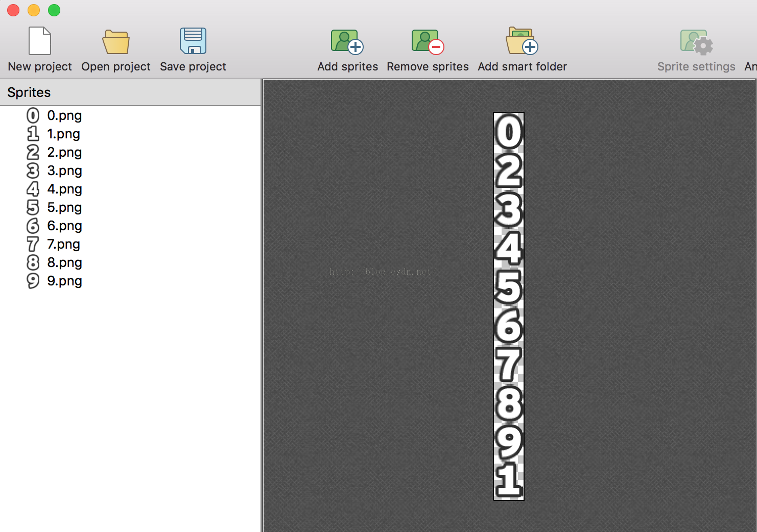Click the 4.png file name
This screenshot has height=532, width=757.
pyautogui.click(x=64, y=189)
